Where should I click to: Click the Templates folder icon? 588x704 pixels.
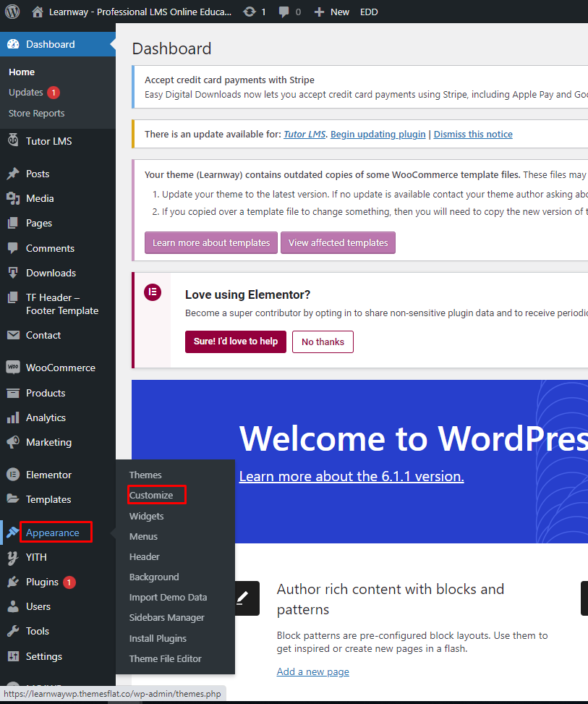pos(13,499)
